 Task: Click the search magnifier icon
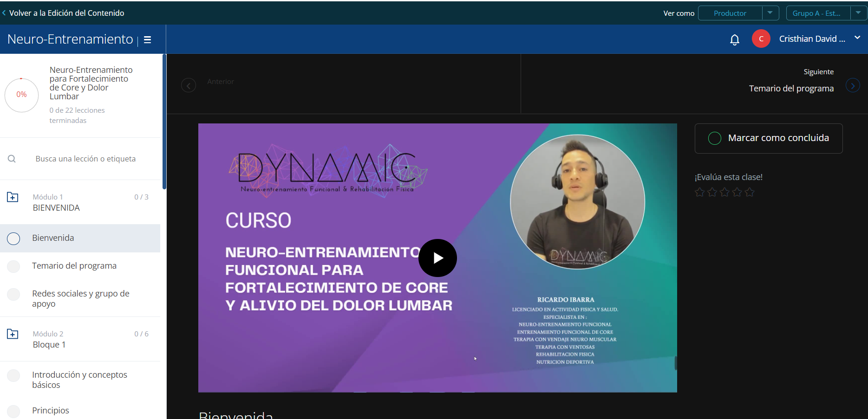click(x=12, y=159)
